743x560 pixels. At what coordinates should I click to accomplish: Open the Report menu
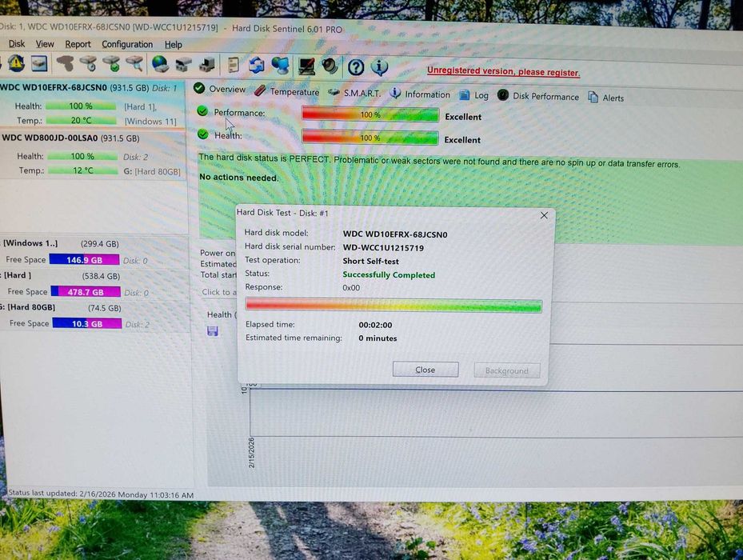point(78,44)
